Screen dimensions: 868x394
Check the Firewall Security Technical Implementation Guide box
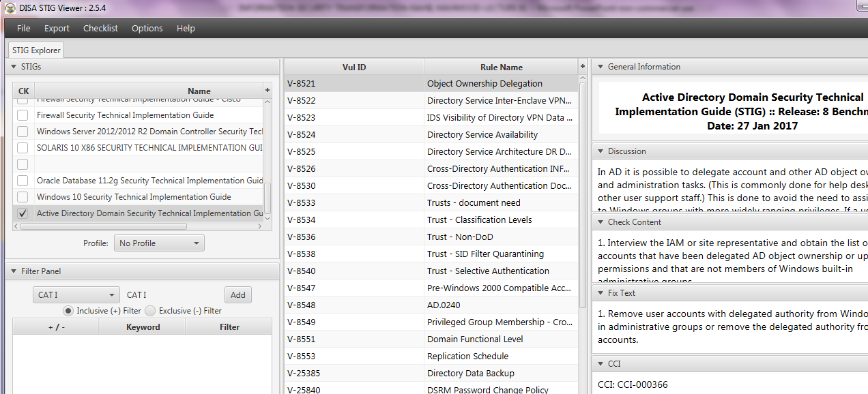(23, 115)
